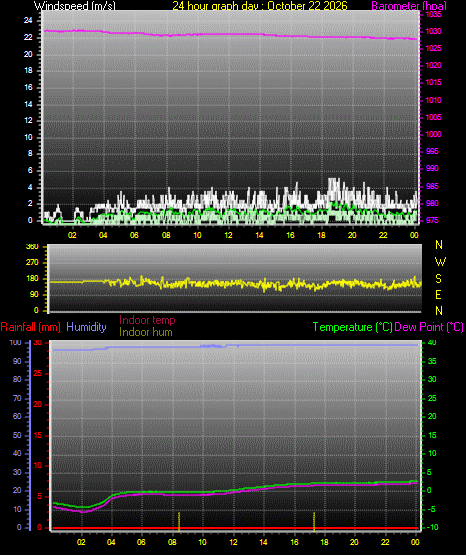
Task: Click the 70 value on blue humidity axis
Action: click(x=17, y=399)
